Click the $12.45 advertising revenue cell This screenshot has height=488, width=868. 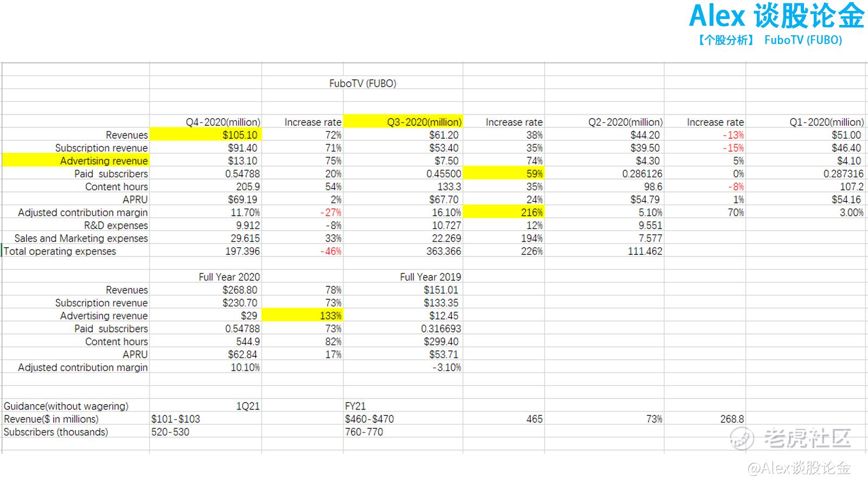coord(403,316)
